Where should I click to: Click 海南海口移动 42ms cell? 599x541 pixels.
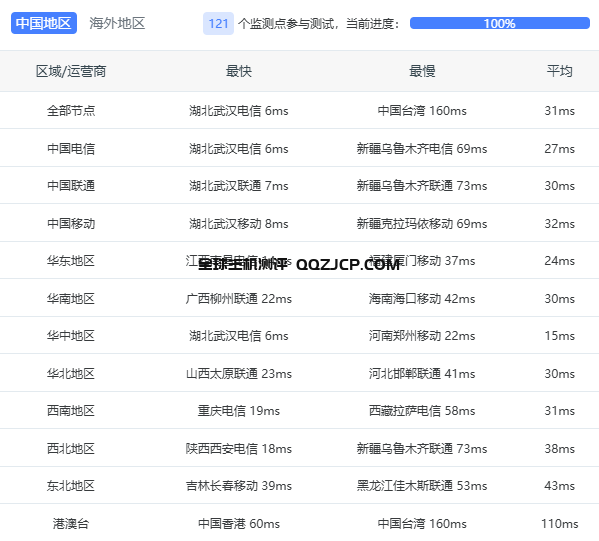tap(422, 298)
